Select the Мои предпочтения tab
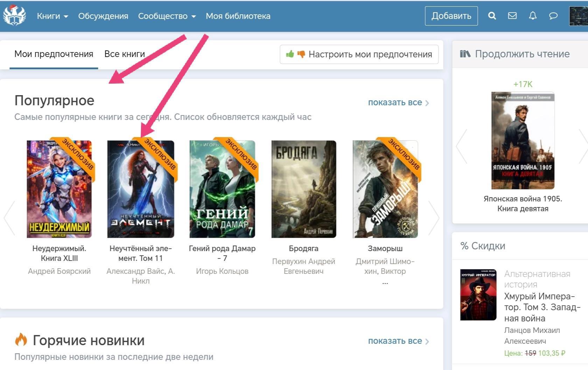This screenshot has height=370, width=588. [54, 54]
